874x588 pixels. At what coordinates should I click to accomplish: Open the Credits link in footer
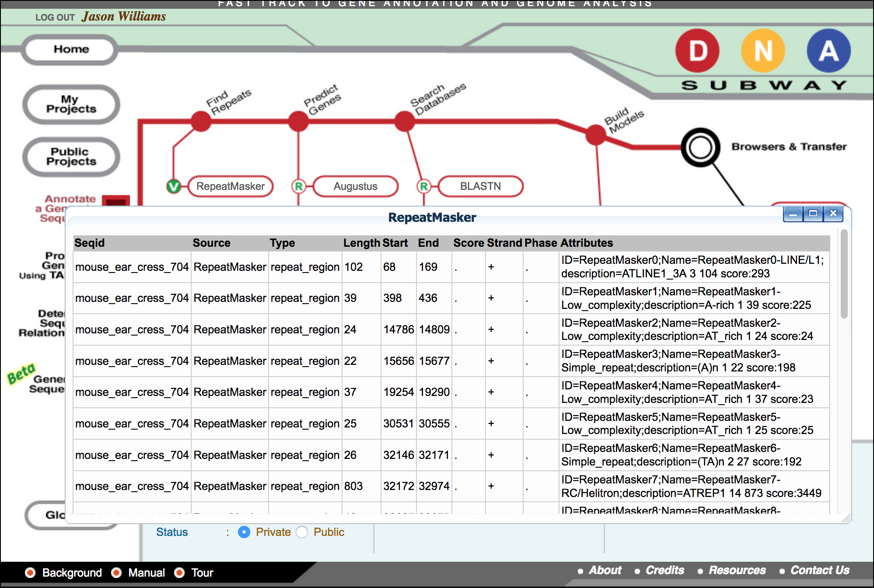[x=665, y=570]
